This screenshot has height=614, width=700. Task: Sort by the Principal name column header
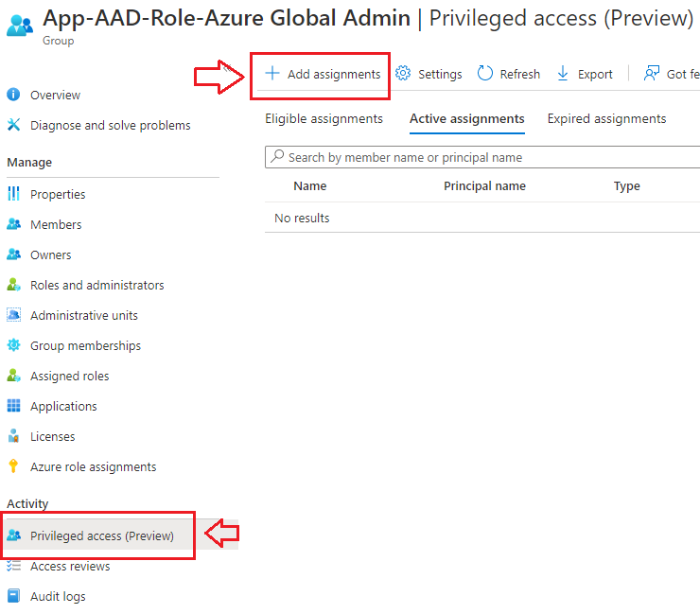point(485,185)
